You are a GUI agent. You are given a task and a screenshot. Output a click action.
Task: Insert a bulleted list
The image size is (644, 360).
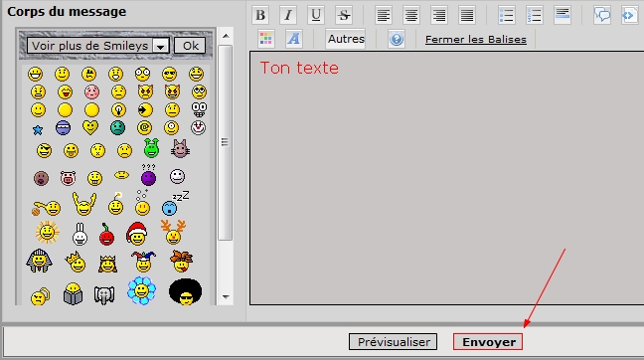click(x=507, y=15)
